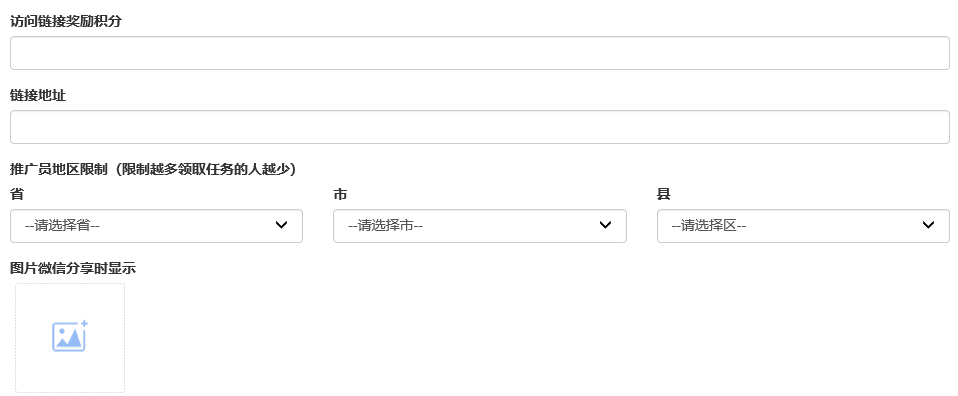Viewport: 958px width, 396px height.
Task: Focus the 访问链接奖励积分 input box
Action: click(x=480, y=53)
